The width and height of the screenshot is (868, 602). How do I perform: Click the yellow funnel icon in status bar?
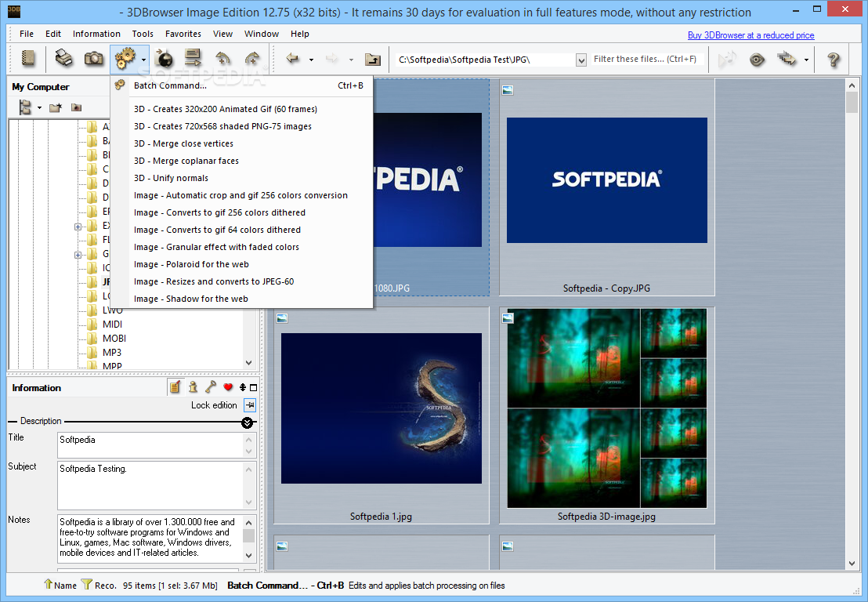point(86,584)
